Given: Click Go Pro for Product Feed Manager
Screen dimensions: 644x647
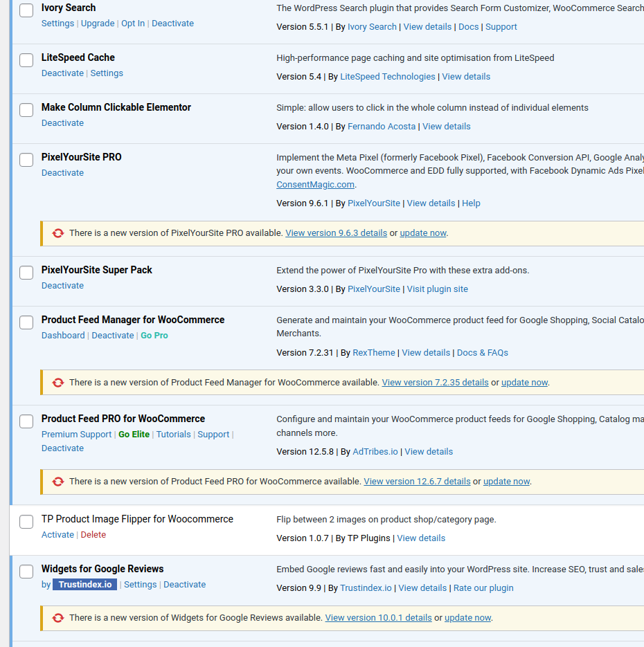Looking at the screenshot, I should tap(154, 336).
